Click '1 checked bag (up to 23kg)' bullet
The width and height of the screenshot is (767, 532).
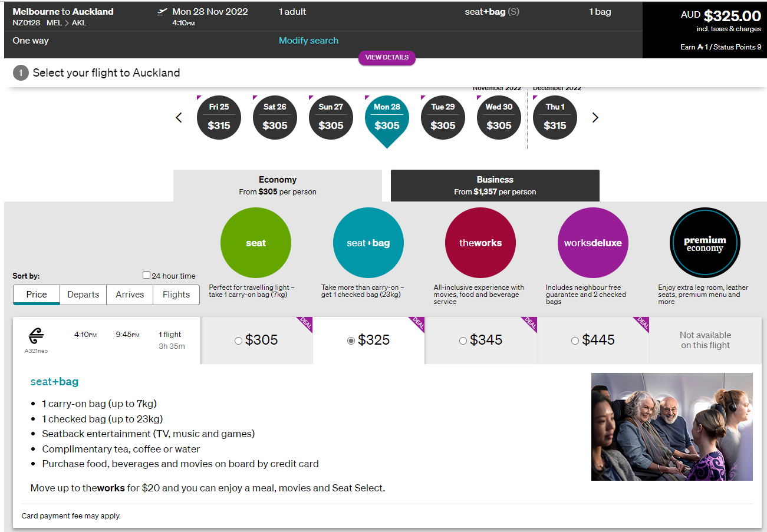pos(103,419)
